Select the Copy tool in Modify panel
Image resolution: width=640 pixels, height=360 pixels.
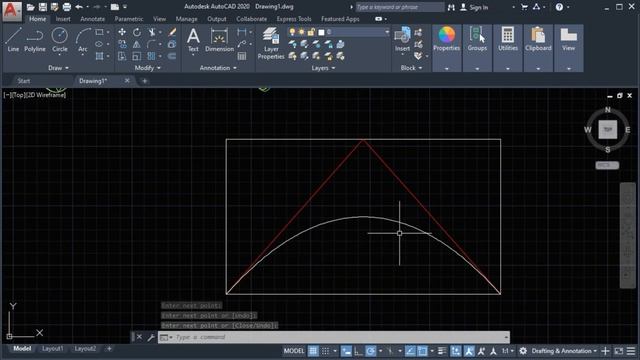point(122,44)
